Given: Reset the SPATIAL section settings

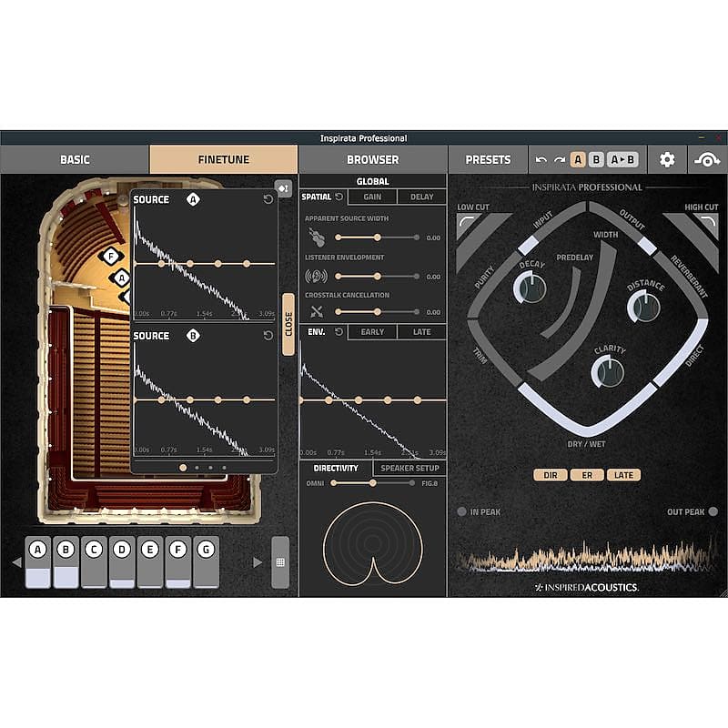Looking at the screenshot, I should (x=337, y=196).
